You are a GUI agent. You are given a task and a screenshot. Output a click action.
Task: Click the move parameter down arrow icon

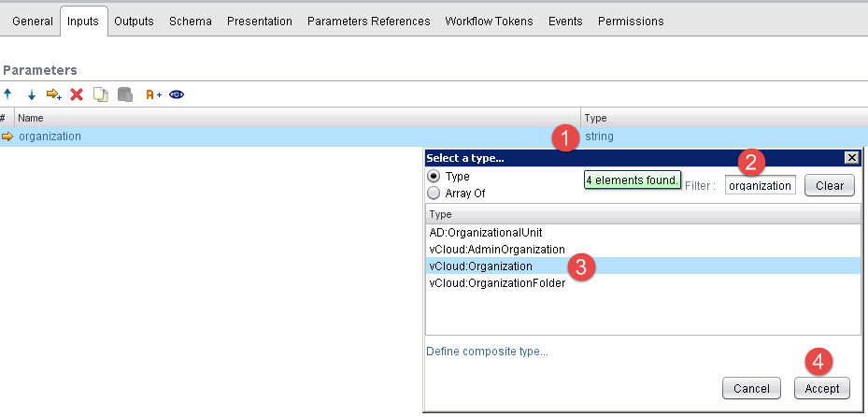tap(31, 94)
